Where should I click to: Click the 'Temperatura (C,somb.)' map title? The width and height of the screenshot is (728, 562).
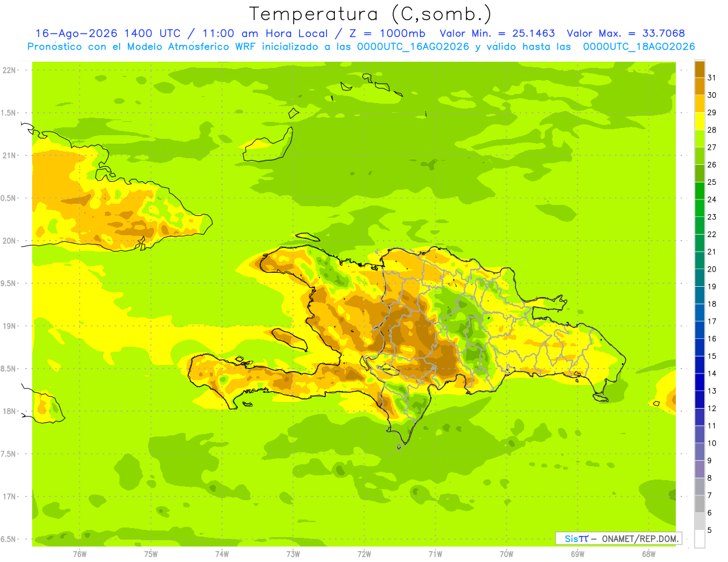(x=371, y=14)
